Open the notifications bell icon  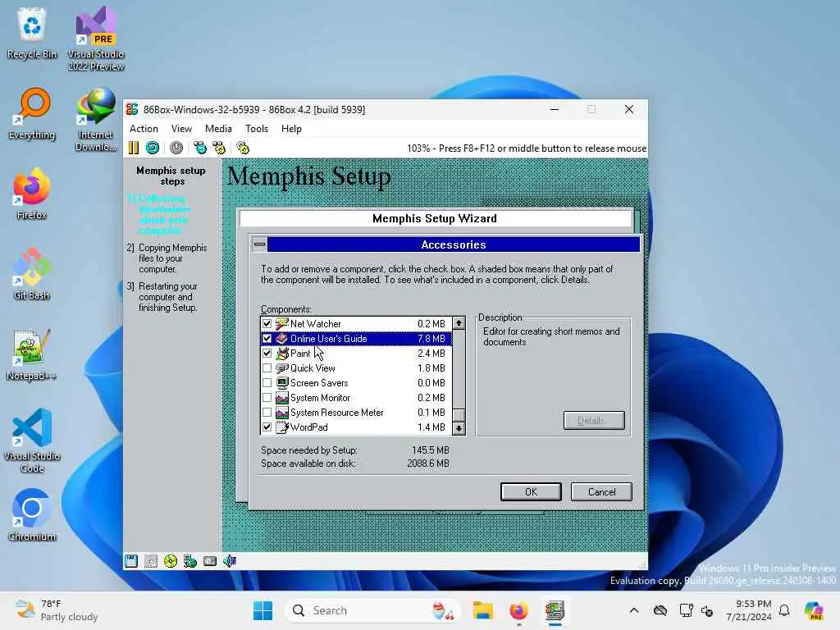coord(784,610)
